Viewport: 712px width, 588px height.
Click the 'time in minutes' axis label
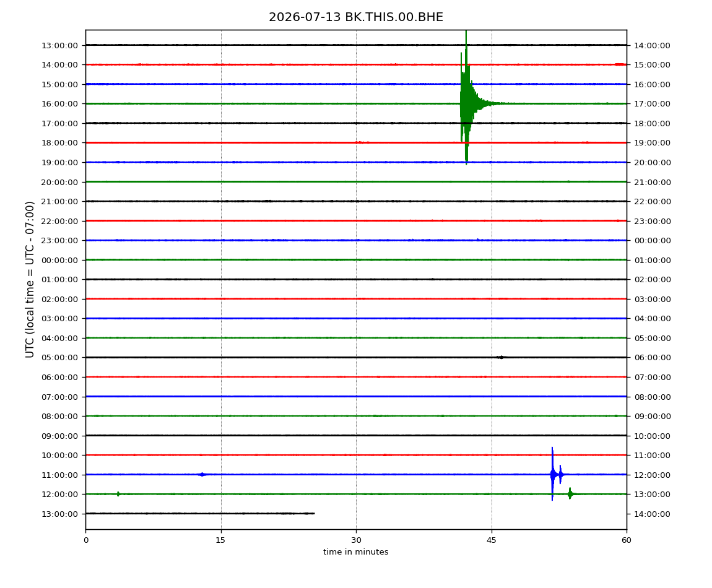click(x=355, y=551)
